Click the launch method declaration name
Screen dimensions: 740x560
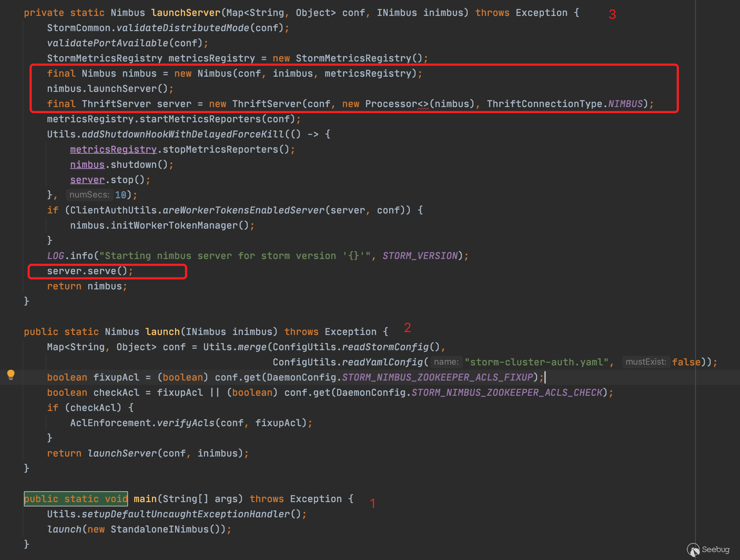point(162,332)
